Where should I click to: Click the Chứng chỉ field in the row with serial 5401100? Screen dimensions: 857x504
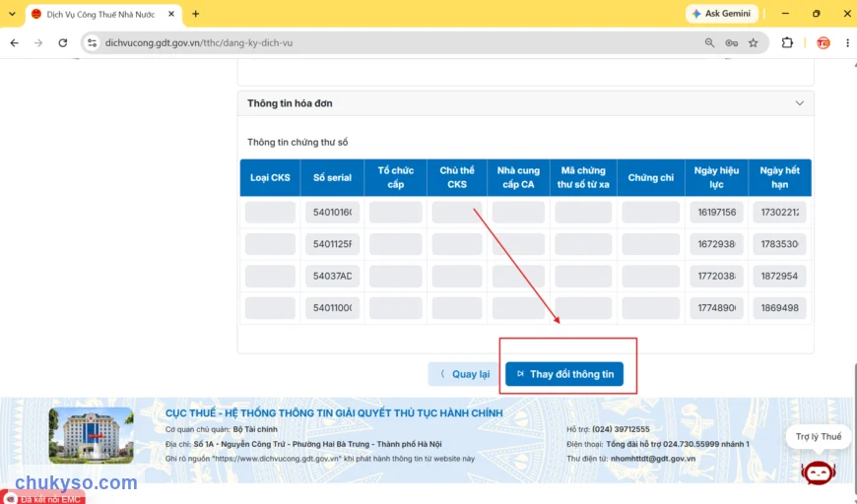click(x=650, y=308)
